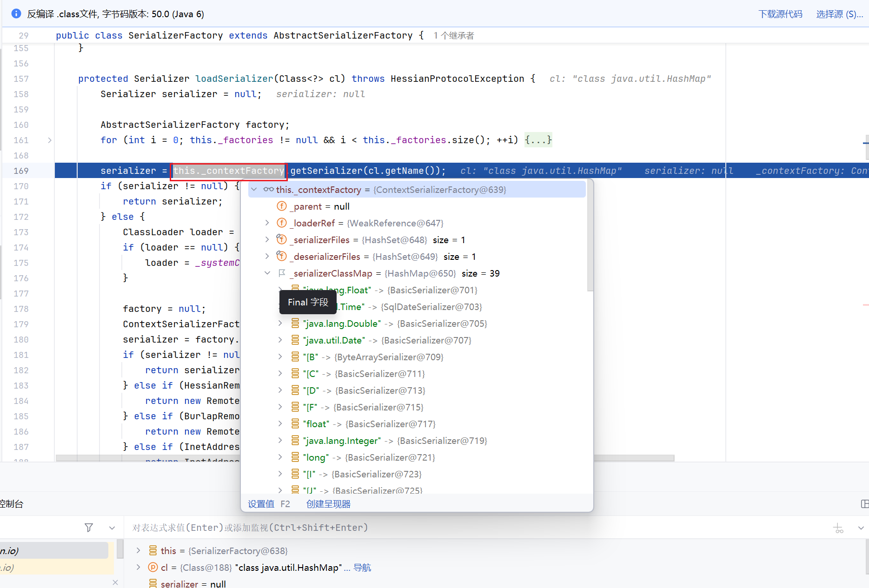The image size is (869, 588).
Task: Click the entry icon for "java.lang.Double"
Action: click(295, 323)
